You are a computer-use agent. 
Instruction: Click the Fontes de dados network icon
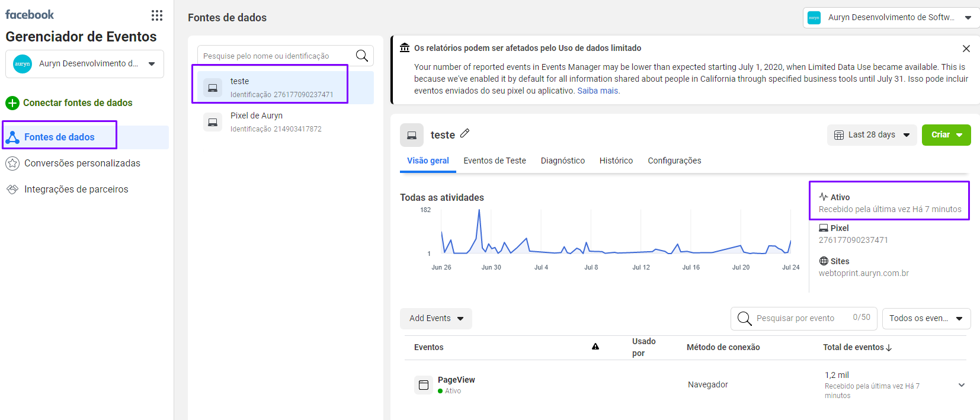click(12, 137)
